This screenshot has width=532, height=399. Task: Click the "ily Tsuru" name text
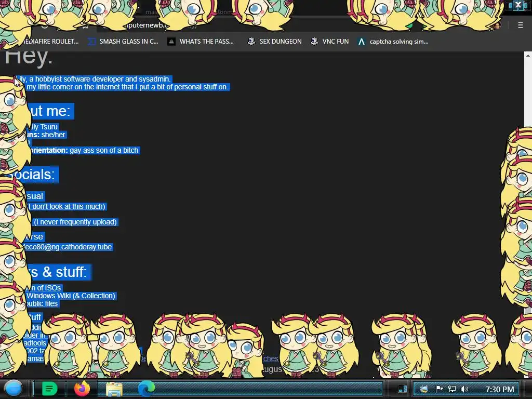[44, 127]
